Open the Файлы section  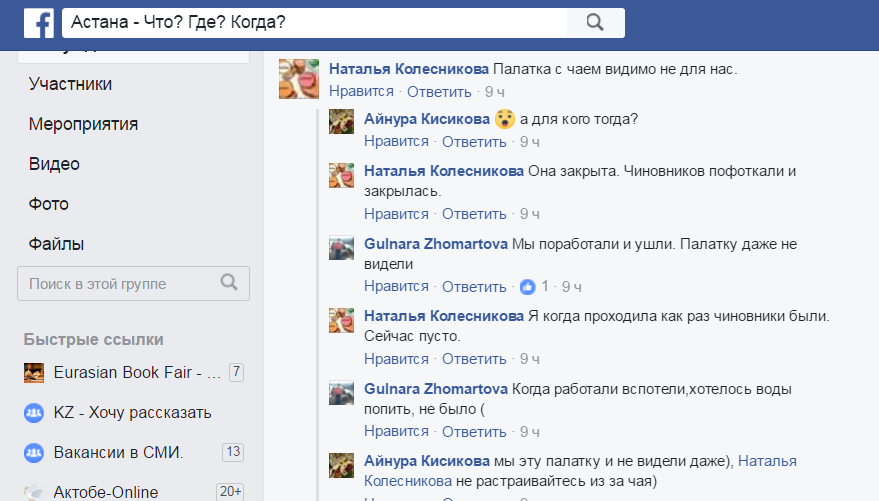[x=56, y=244]
